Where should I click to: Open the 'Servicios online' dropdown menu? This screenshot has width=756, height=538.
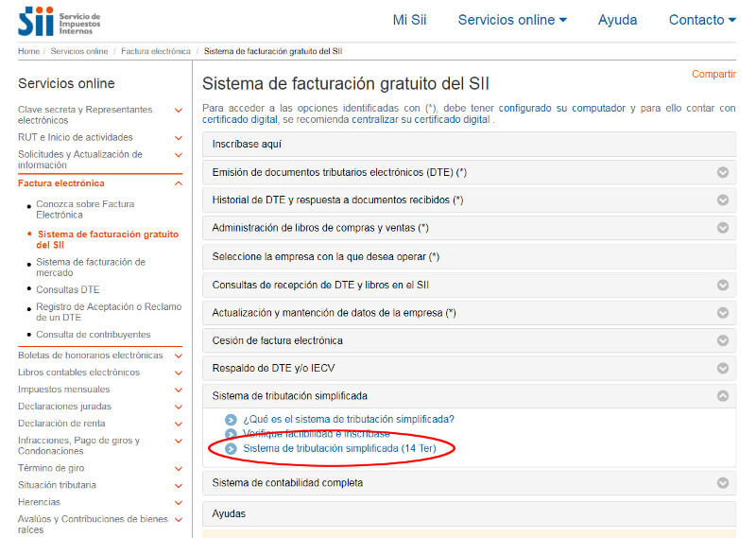click(512, 20)
